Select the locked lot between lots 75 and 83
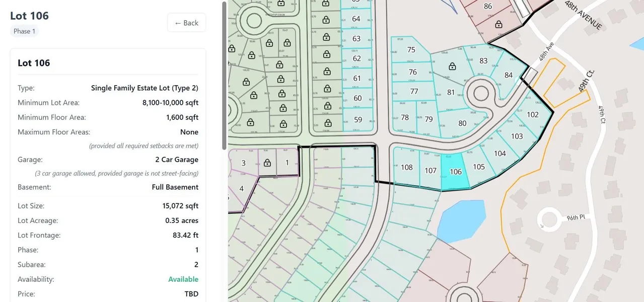This screenshot has height=302, width=644. pos(452,66)
